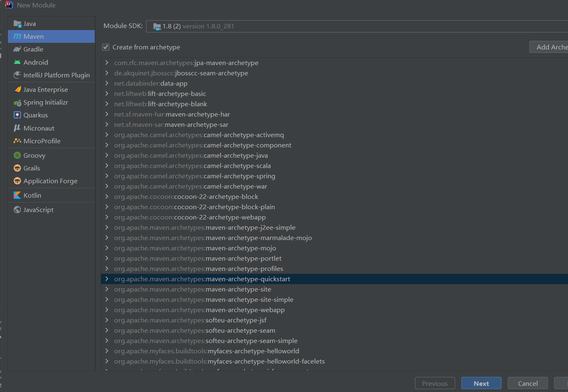Click the Java module type icon
This screenshot has height=392, width=568.
pos(17,24)
